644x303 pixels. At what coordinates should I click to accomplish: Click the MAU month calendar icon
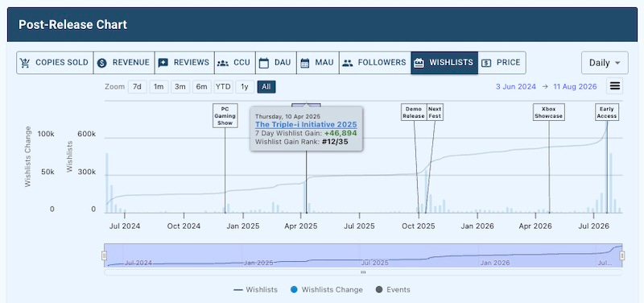click(x=305, y=63)
